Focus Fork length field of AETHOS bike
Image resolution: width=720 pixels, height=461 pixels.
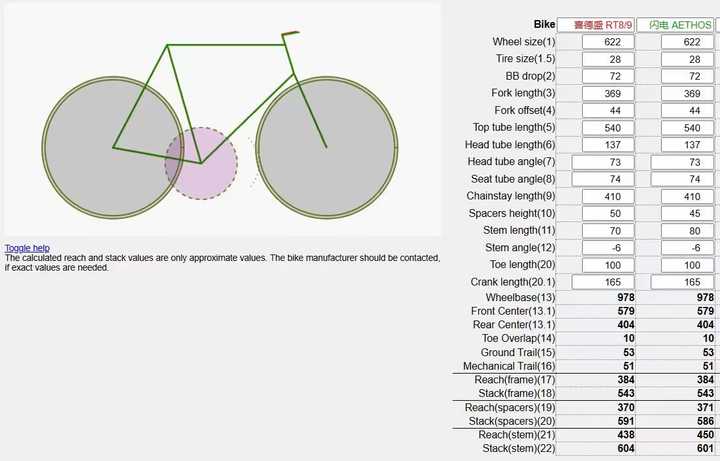[x=686, y=93]
